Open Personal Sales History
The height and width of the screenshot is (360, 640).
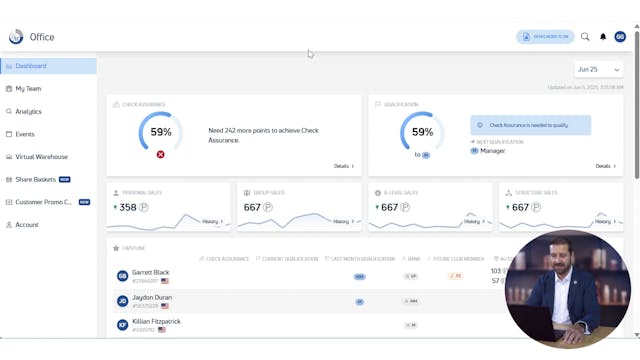(213, 222)
